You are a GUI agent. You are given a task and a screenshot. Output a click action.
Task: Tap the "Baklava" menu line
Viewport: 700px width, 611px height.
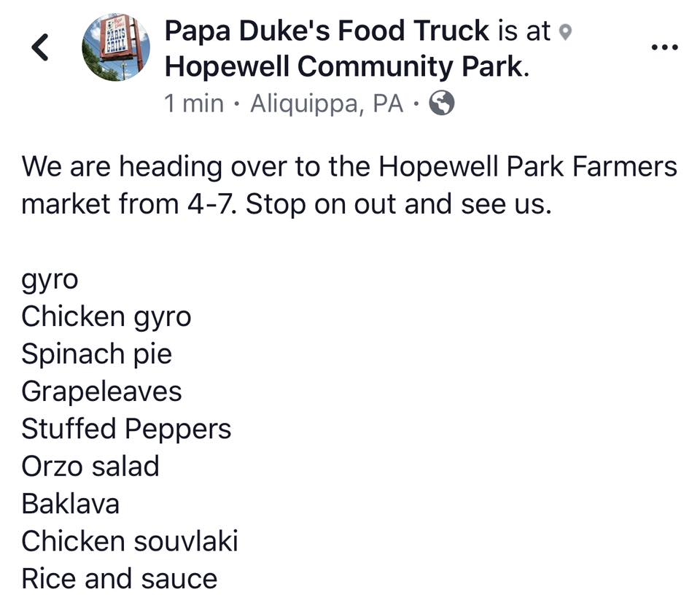(x=70, y=504)
